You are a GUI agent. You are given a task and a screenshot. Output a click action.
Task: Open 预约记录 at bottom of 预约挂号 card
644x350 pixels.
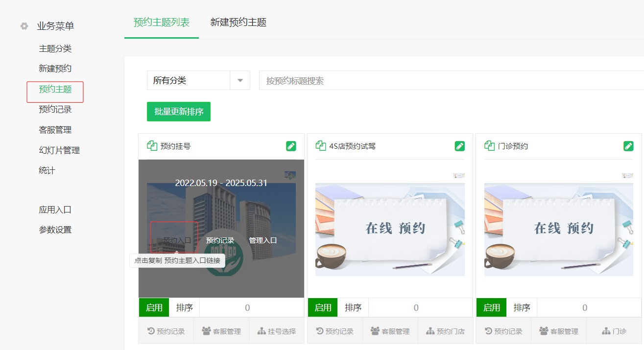166,331
